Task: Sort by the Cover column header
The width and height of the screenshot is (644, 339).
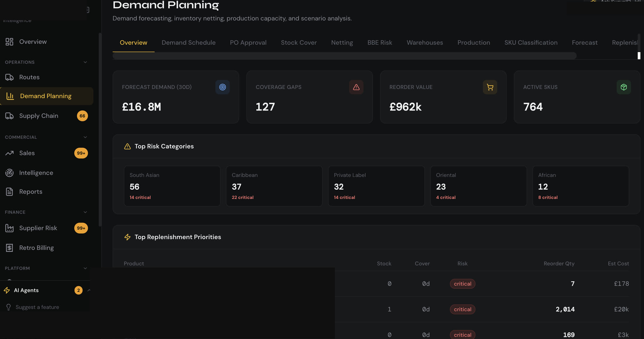Action: point(422,264)
